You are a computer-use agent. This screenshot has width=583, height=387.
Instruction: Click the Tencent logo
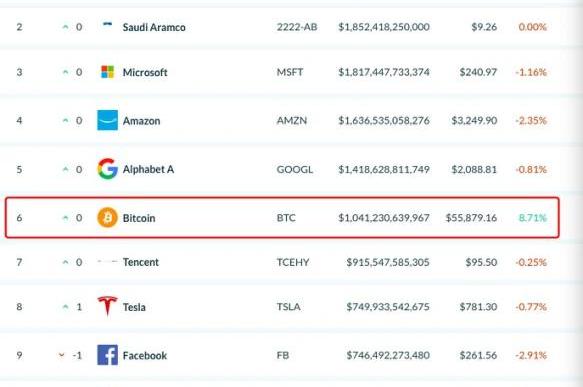coord(107,262)
